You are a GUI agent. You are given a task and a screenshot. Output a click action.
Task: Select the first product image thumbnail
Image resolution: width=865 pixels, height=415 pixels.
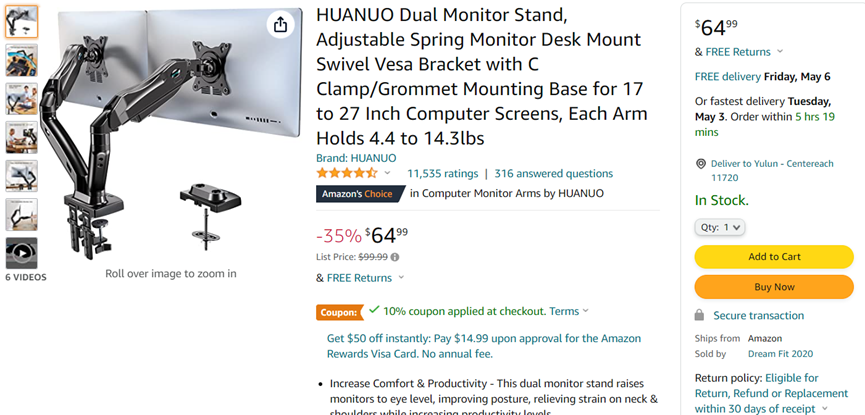(x=22, y=22)
